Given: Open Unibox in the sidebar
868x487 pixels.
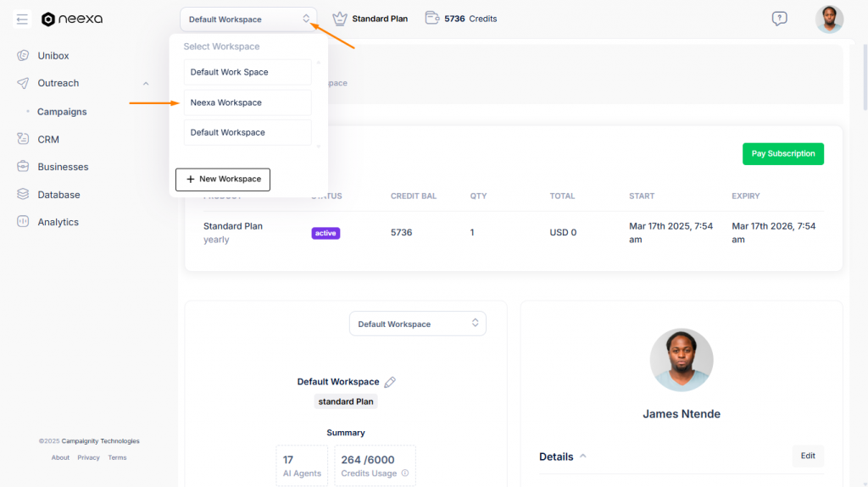Looking at the screenshot, I should [x=53, y=56].
